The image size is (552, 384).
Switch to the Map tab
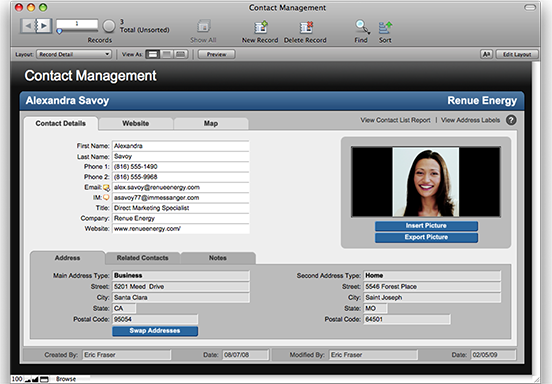point(211,123)
